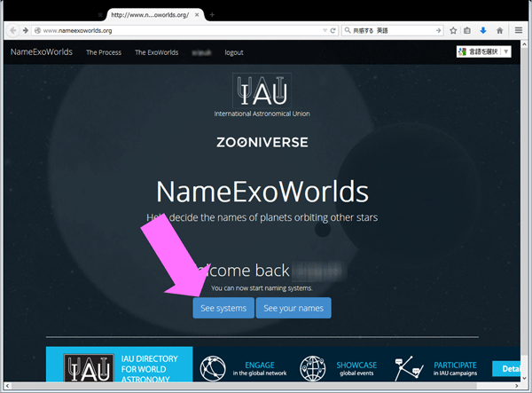
Task: Click the logout link
Action: (x=234, y=52)
